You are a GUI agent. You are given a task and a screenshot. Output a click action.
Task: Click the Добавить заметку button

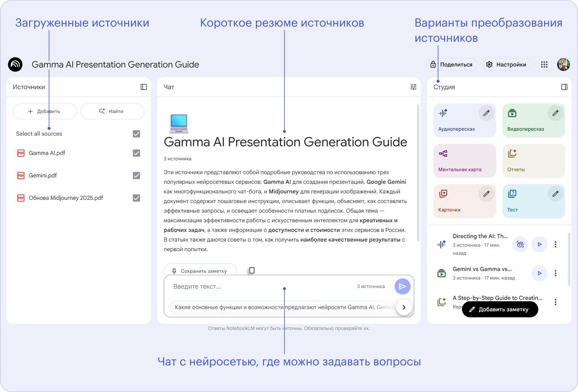(500, 310)
